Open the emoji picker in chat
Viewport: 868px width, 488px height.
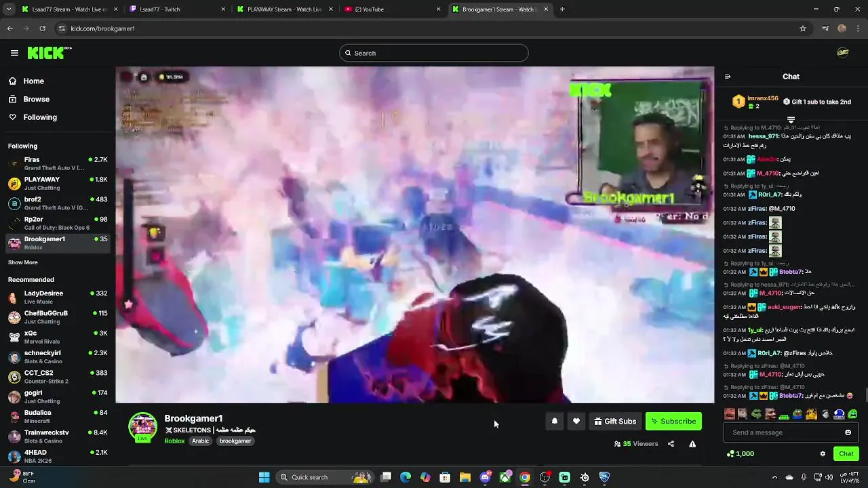pyautogui.click(x=848, y=432)
